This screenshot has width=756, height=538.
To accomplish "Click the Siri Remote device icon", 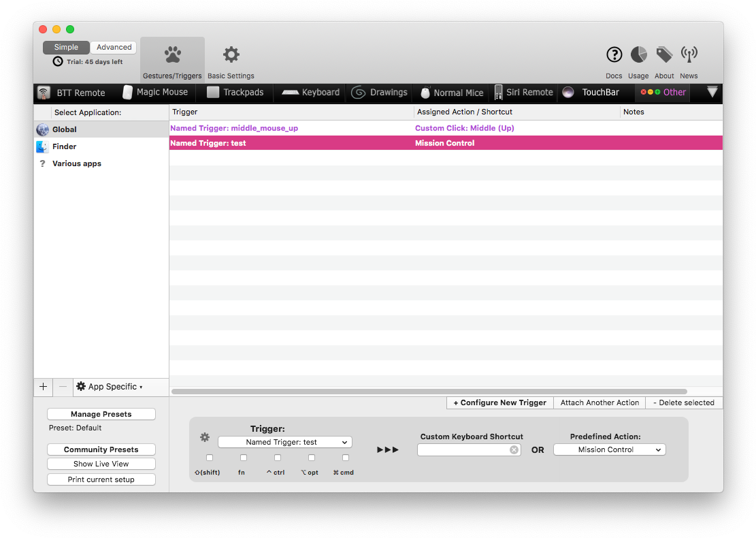I will click(x=499, y=92).
